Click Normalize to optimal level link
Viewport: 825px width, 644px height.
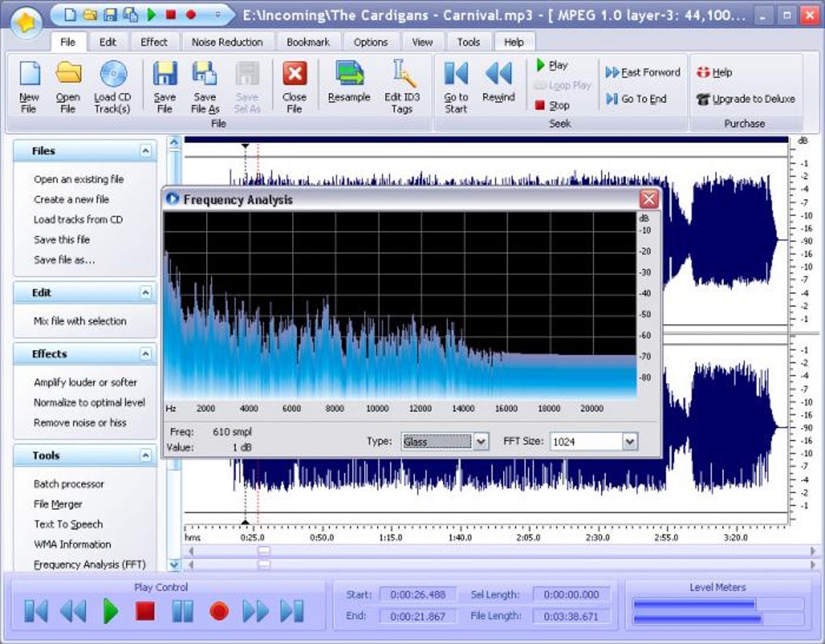[89, 402]
